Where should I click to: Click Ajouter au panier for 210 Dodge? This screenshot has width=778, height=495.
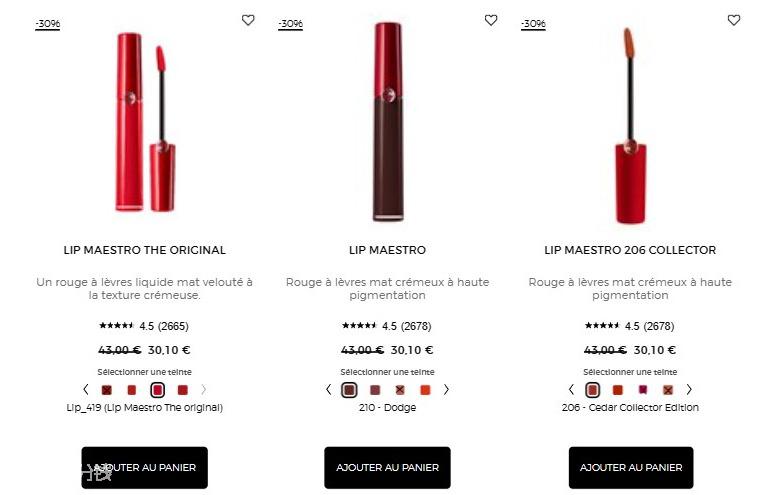tap(388, 468)
